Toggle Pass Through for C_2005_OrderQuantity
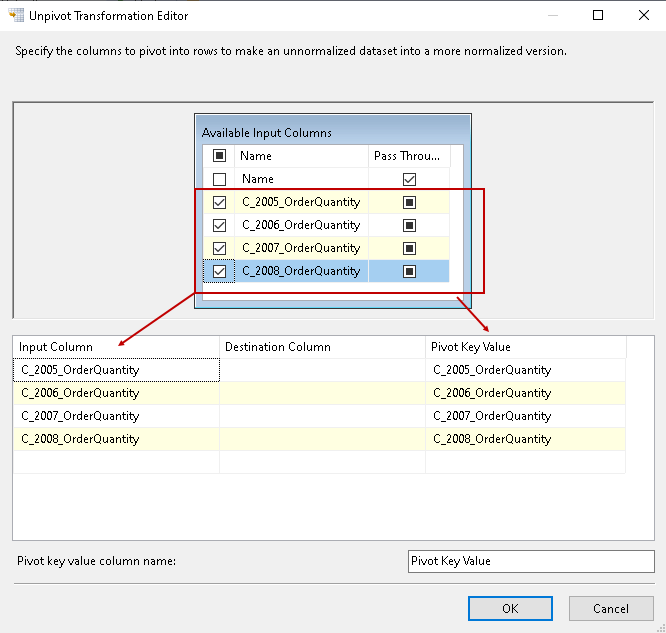The image size is (666, 633). pos(409,202)
